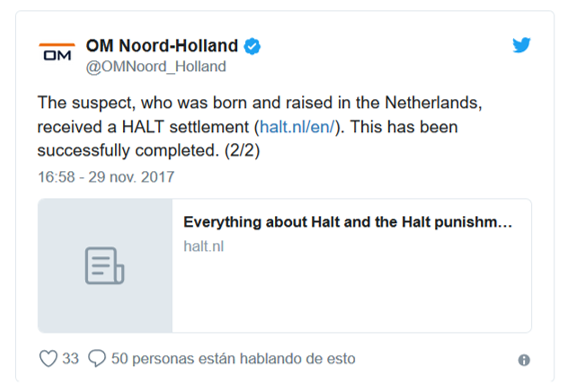Image resolution: width=571 pixels, height=391 pixels.
Task: Open the tweet info circle icon
Action: [524, 360]
